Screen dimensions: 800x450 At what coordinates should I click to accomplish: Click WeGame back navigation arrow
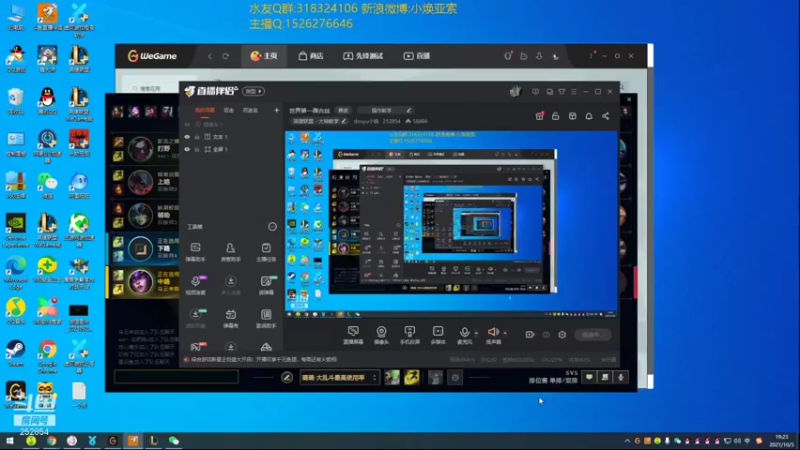point(210,56)
